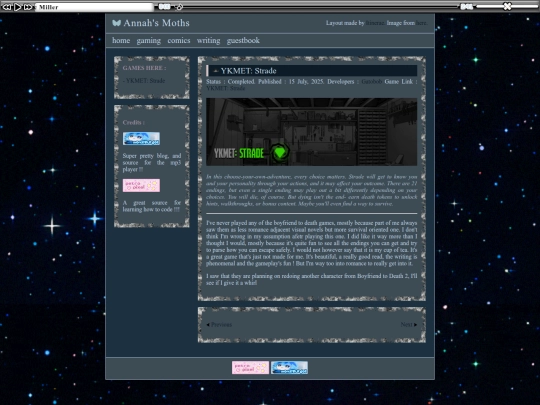Click the YKMET: Strade banner image
This screenshot has width=540, height=405.
tap(311, 132)
